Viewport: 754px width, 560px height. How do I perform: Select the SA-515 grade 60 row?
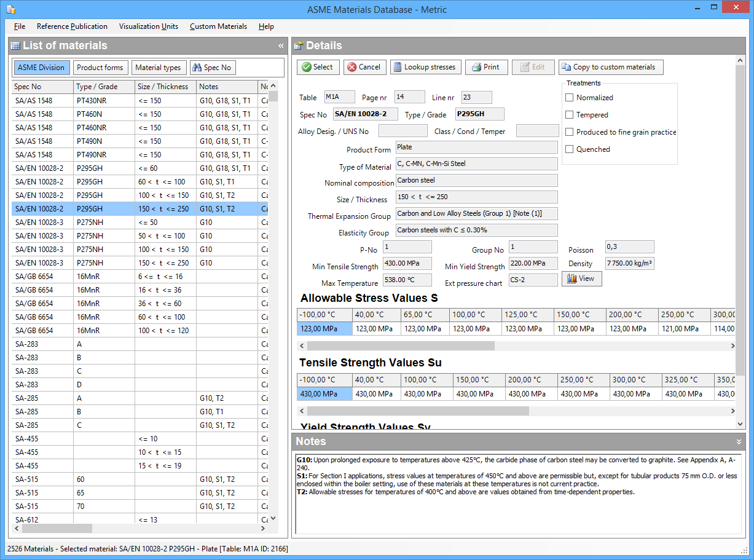point(140,479)
